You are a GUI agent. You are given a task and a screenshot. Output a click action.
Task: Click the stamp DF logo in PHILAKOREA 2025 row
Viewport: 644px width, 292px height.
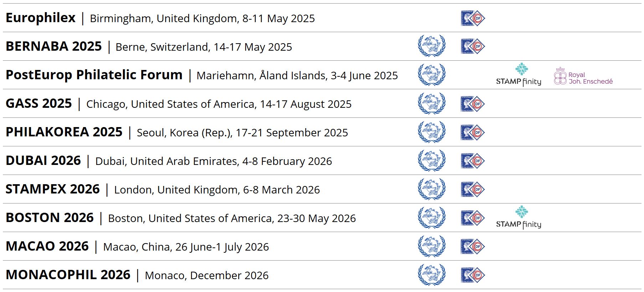tap(473, 132)
